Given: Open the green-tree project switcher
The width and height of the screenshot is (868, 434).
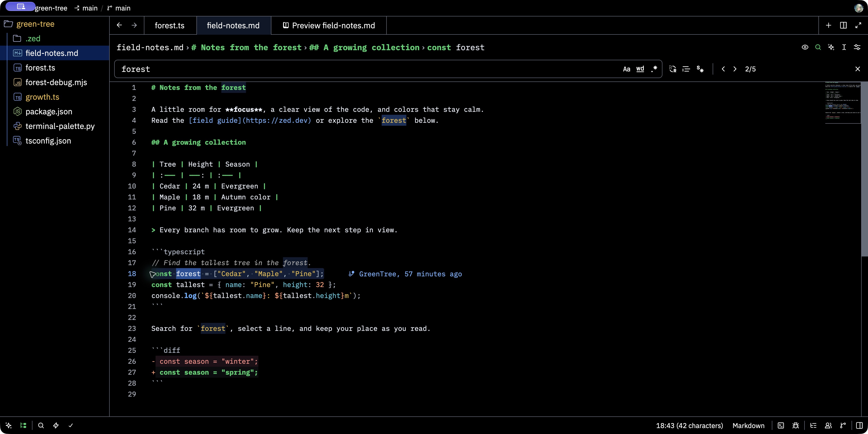Looking at the screenshot, I should (x=51, y=8).
